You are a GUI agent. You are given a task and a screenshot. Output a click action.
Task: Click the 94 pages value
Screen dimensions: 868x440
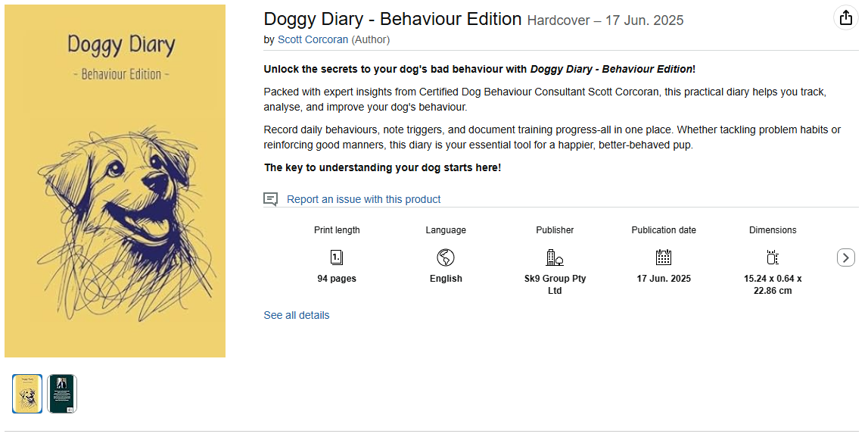click(337, 279)
